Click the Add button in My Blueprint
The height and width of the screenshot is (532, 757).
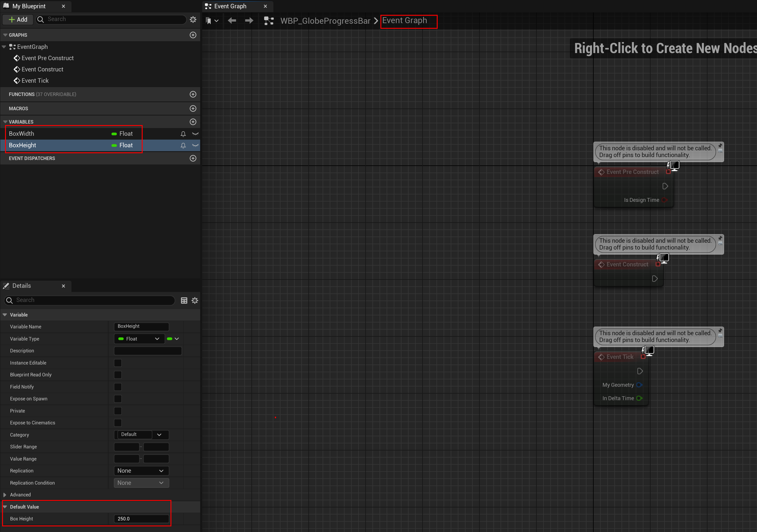[18, 20]
